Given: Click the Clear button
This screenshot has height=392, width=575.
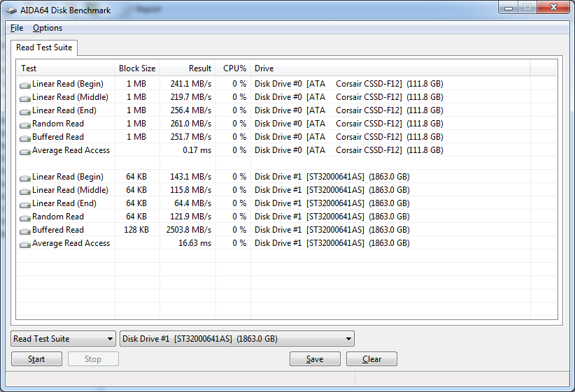Looking at the screenshot, I should [371, 359].
